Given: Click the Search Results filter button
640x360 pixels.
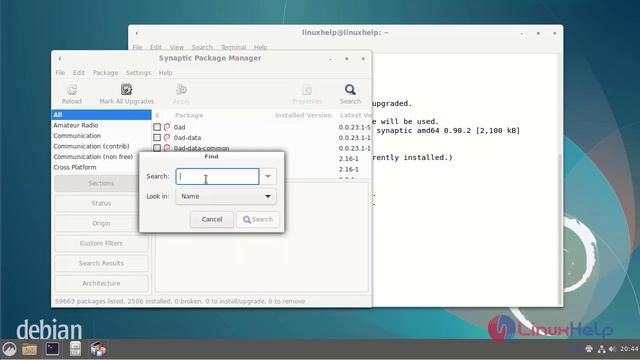Looking at the screenshot, I should point(101,263).
